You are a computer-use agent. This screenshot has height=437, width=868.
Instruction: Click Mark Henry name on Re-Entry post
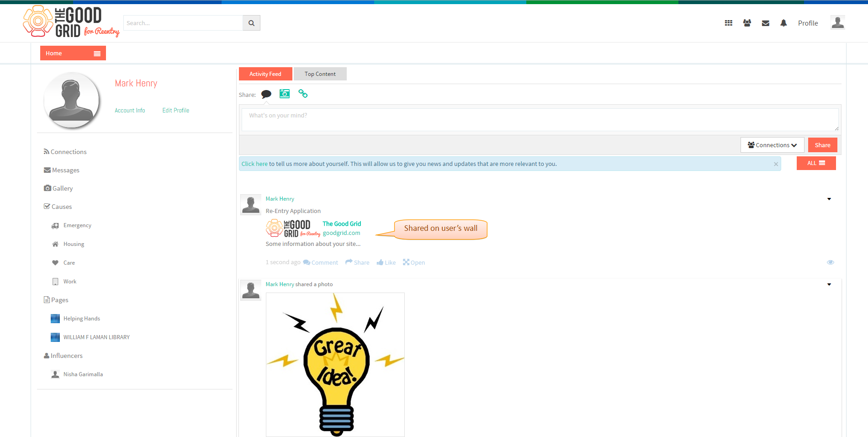tap(280, 199)
